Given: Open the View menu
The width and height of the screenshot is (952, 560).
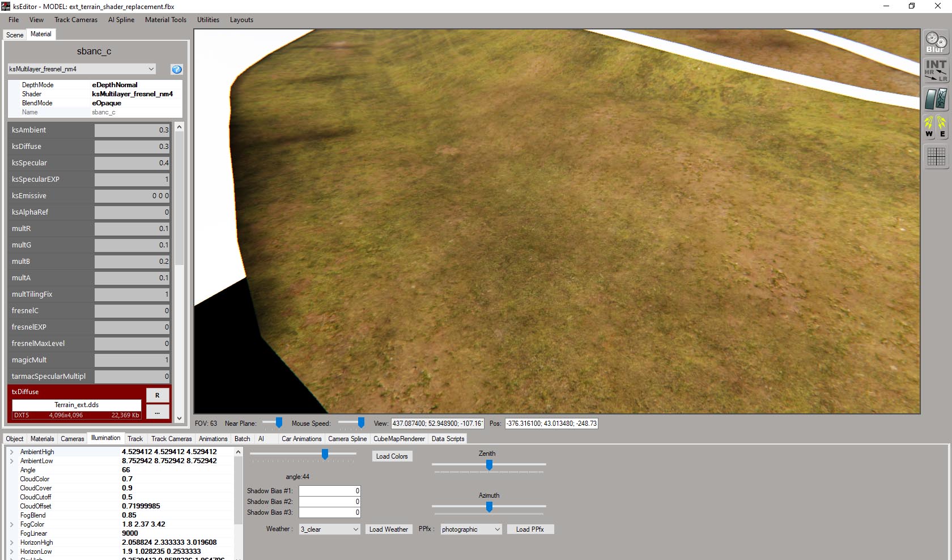Looking at the screenshot, I should tap(36, 20).
